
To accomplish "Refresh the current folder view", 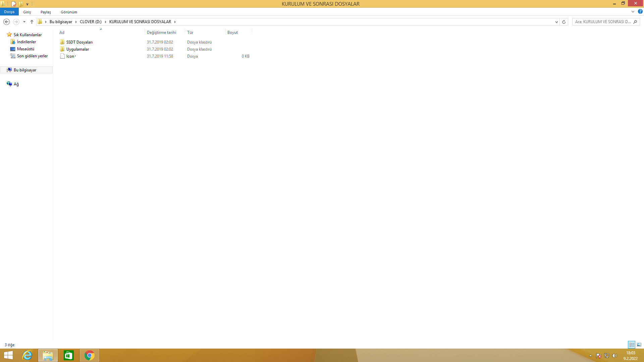I will pyautogui.click(x=564, y=22).
